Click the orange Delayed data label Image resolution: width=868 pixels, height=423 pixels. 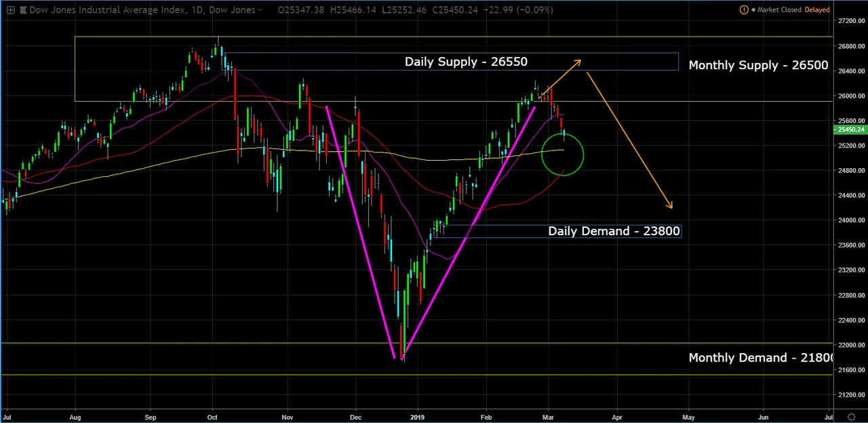[817, 9]
